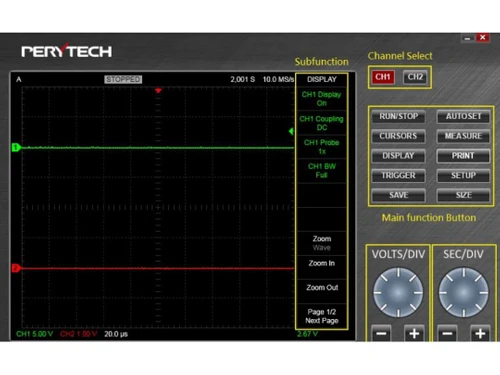Click the VOLTS/DIV rotary knob
Viewport: 500px width, 375px height.
tap(398, 292)
